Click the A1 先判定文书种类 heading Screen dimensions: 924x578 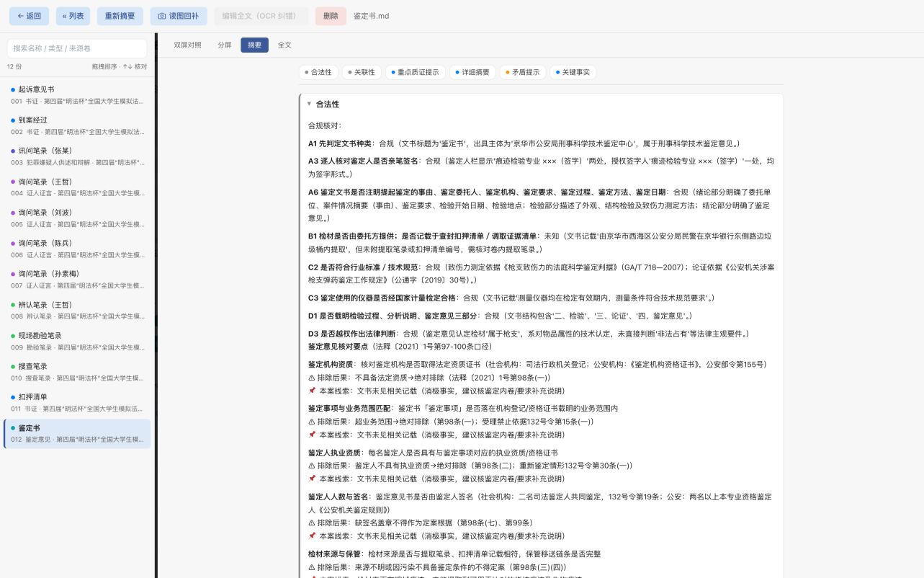pyautogui.click(x=339, y=143)
